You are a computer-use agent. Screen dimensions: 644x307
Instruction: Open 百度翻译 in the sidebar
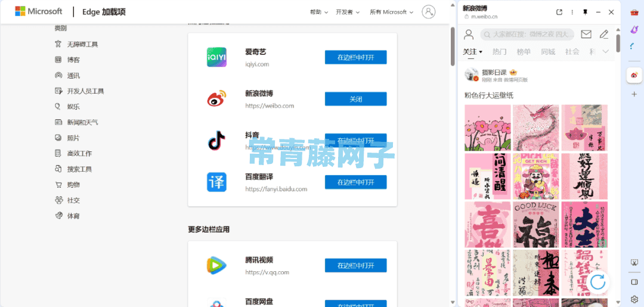[355, 182]
